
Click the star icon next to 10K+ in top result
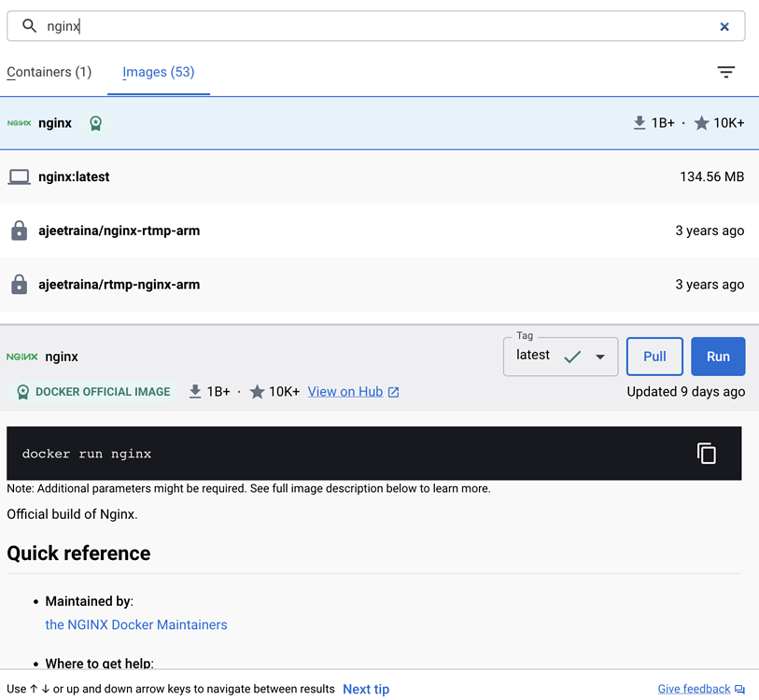pyautogui.click(x=701, y=123)
